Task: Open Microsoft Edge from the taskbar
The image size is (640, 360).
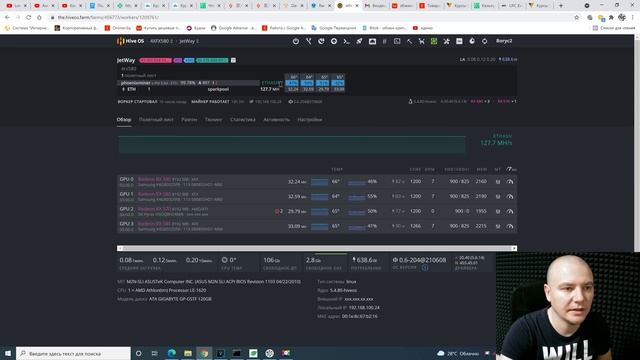Action: [x=171, y=353]
